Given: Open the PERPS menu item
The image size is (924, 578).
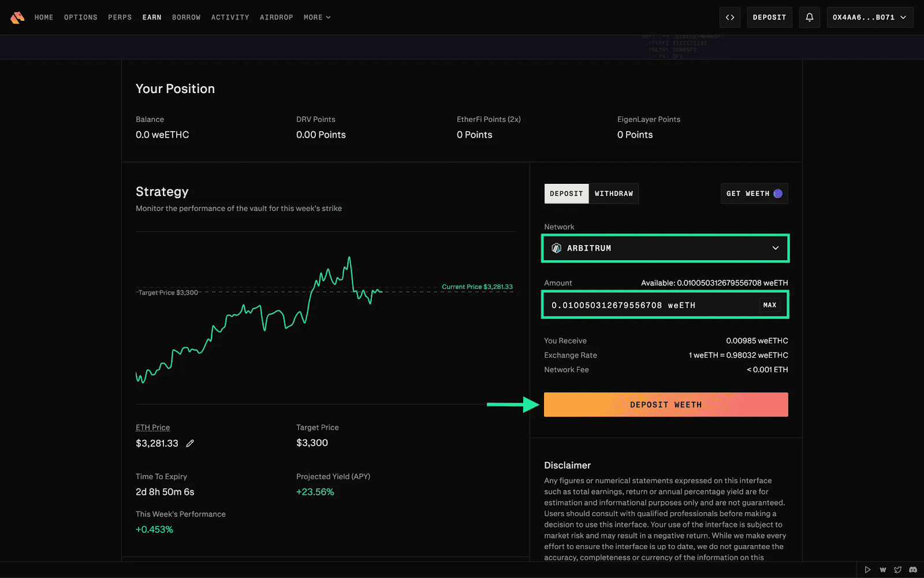Looking at the screenshot, I should tap(120, 17).
